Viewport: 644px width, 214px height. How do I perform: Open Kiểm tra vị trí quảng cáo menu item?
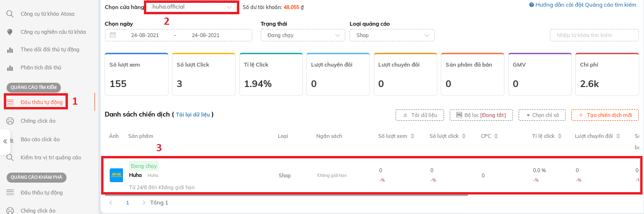tap(50, 157)
